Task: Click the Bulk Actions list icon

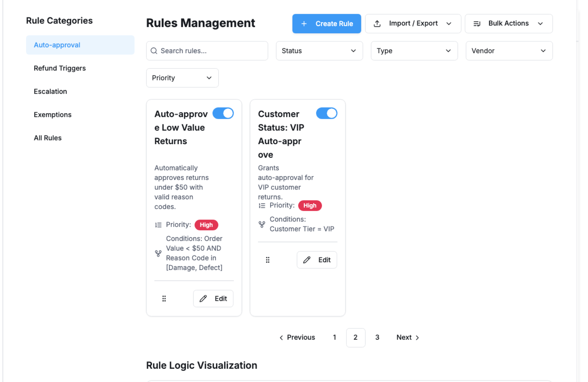Action: (477, 24)
